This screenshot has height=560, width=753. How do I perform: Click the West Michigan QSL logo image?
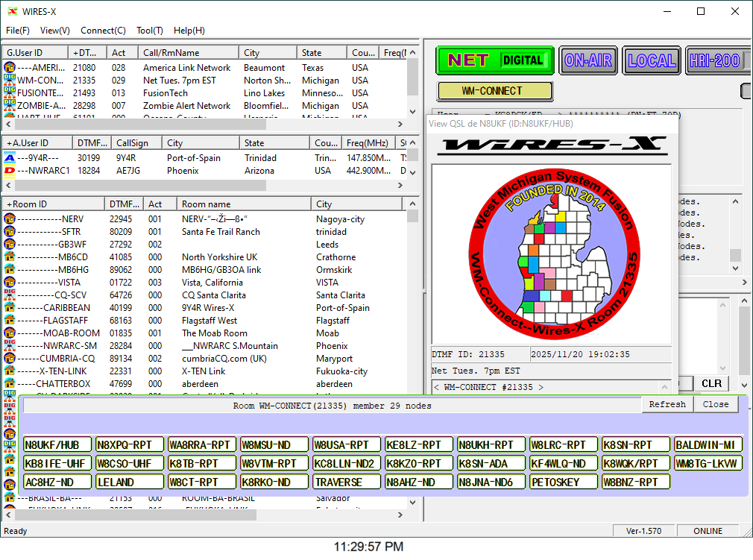551,255
